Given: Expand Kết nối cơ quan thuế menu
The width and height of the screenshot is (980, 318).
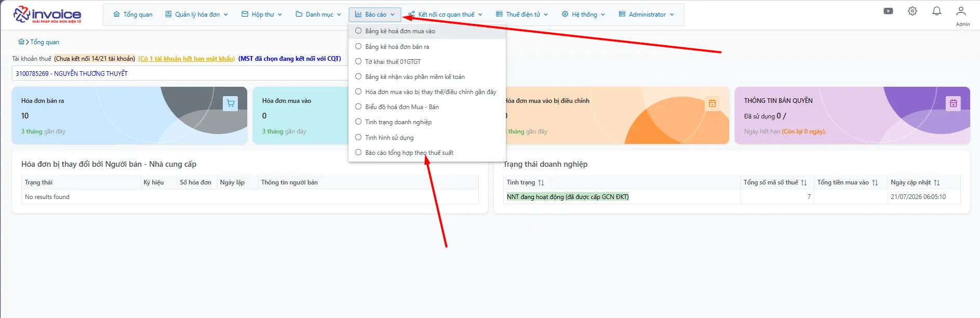Looking at the screenshot, I should (x=446, y=15).
